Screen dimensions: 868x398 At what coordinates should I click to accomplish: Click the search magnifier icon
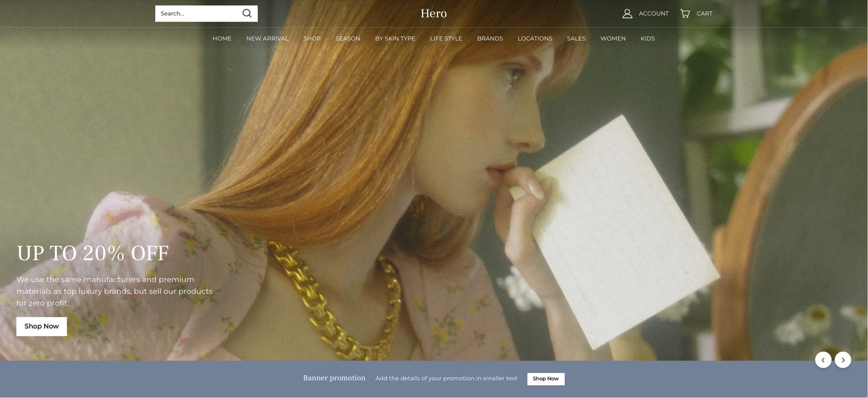pos(247,14)
